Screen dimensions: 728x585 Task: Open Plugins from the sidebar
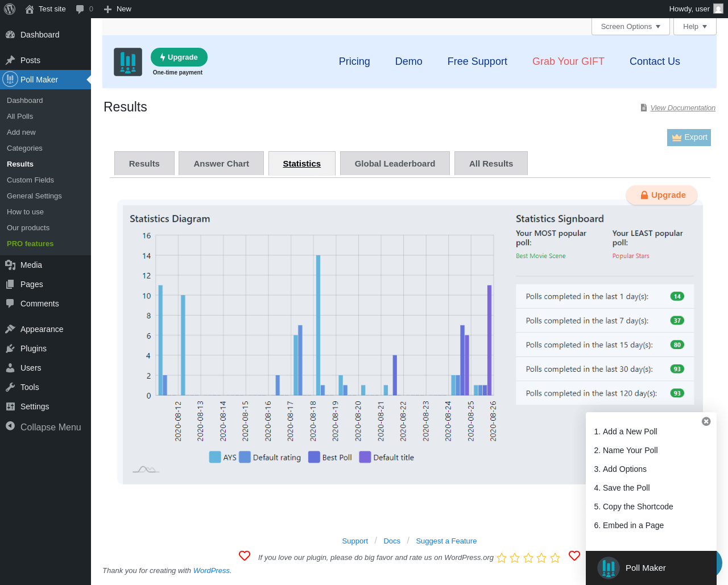pyautogui.click(x=34, y=348)
